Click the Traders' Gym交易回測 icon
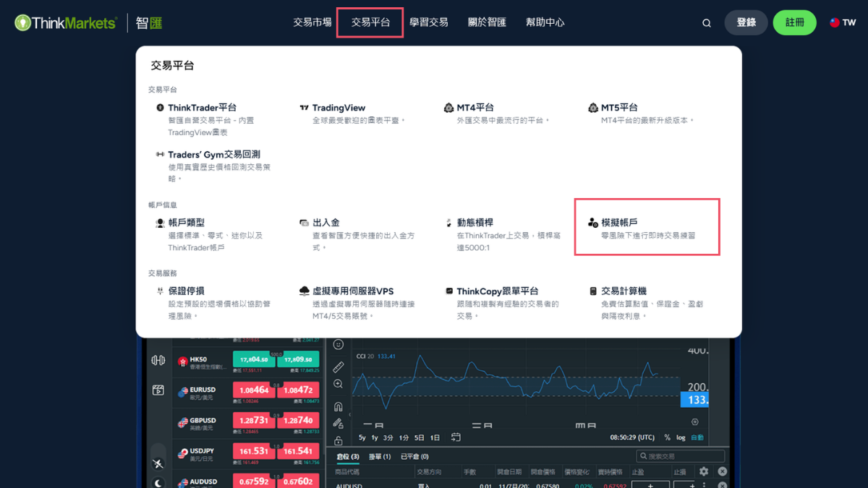This screenshot has height=488, width=868. pyautogui.click(x=160, y=155)
